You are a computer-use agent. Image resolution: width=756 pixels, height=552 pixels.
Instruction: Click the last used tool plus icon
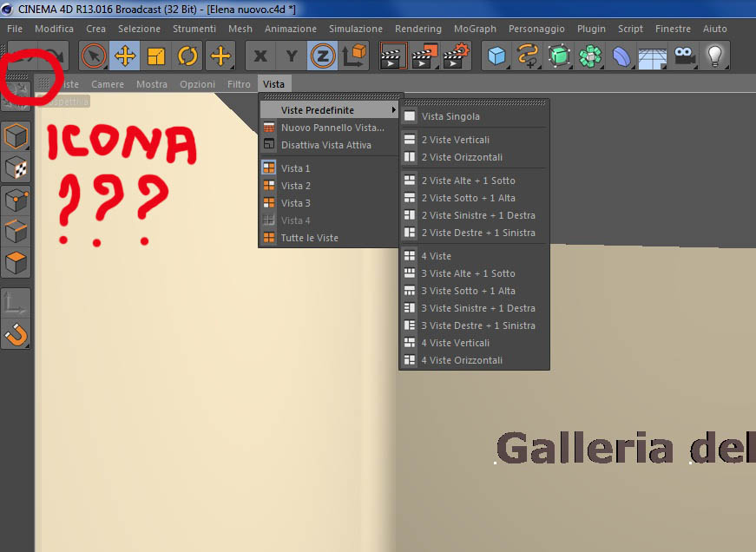pos(220,56)
